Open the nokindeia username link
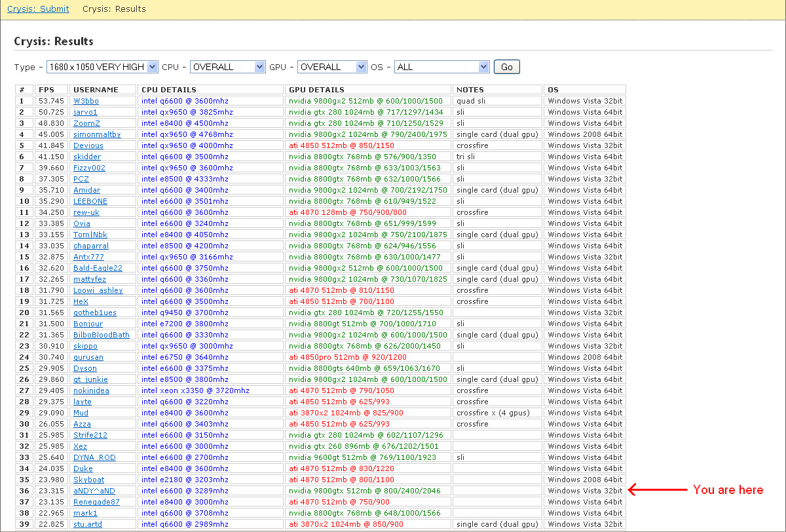 pyautogui.click(x=91, y=390)
